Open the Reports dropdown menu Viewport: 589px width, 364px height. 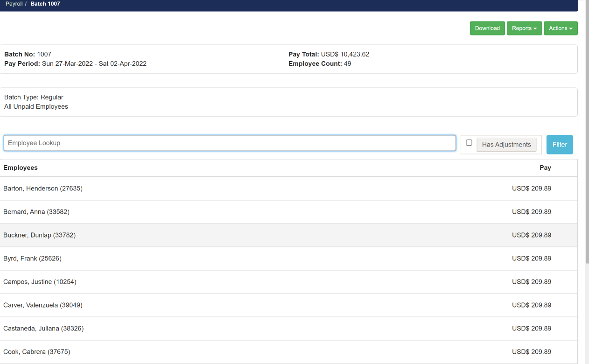click(x=524, y=28)
